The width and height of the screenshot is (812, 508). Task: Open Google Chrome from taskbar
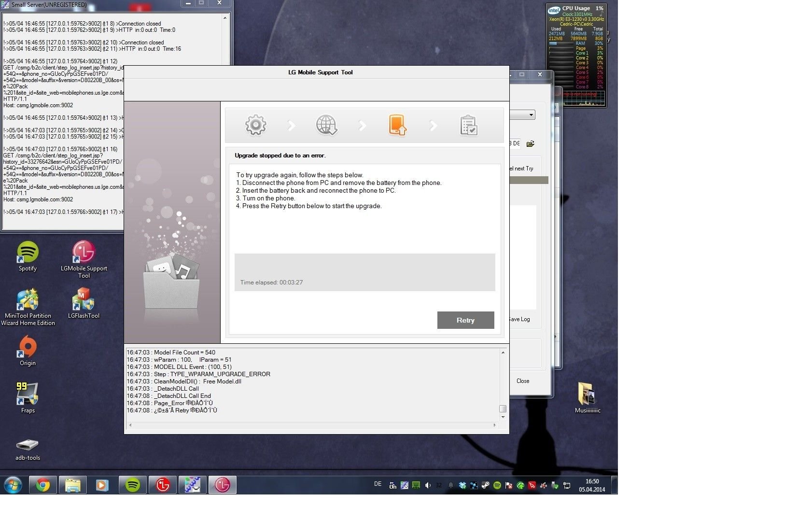click(x=42, y=485)
